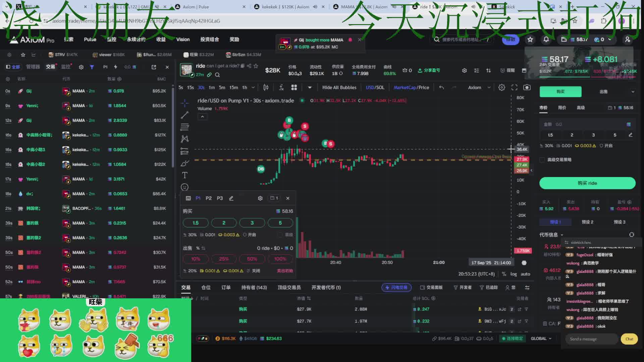Open the Pulse navigation menu
The image size is (644, 362).
(x=90, y=40)
